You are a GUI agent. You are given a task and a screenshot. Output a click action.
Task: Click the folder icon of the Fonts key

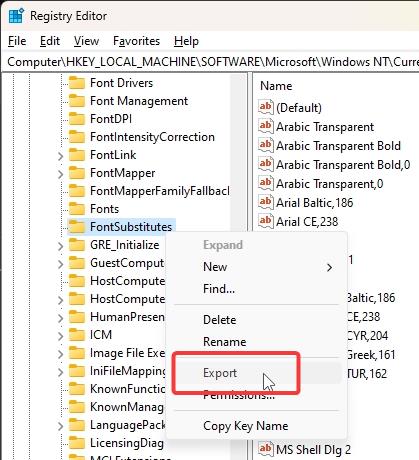point(77,209)
